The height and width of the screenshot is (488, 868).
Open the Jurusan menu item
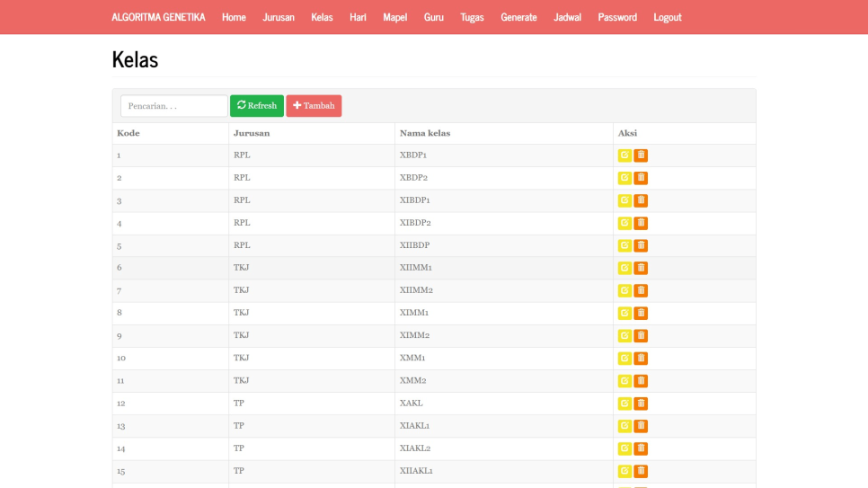[x=279, y=17]
